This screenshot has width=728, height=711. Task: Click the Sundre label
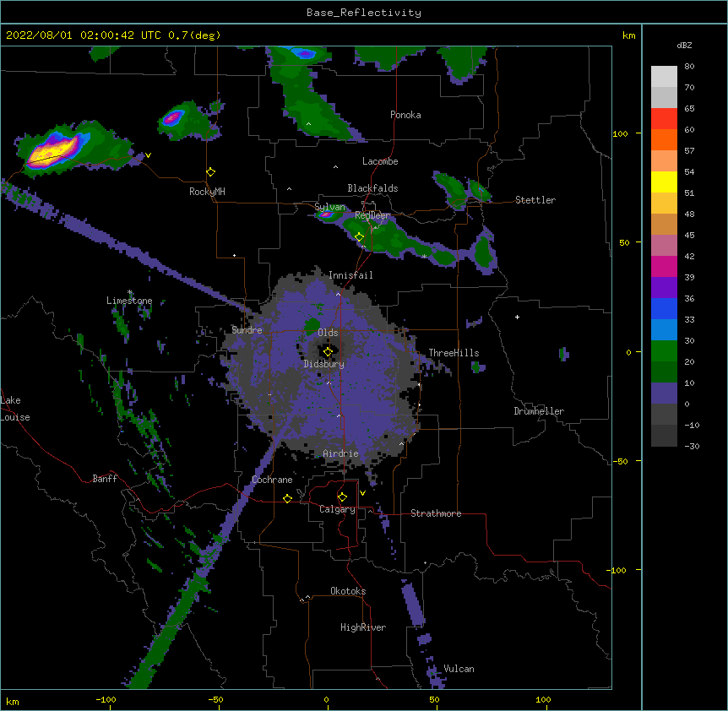point(247,330)
